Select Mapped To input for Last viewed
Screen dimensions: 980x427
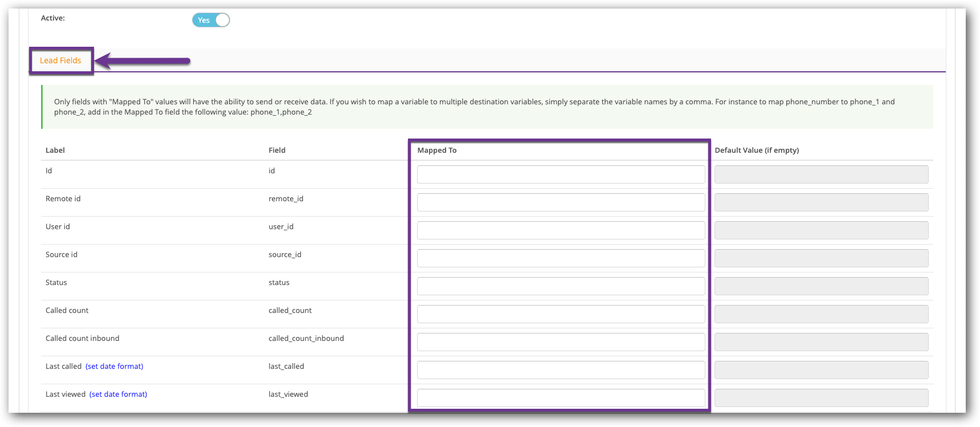coord(561,398)
